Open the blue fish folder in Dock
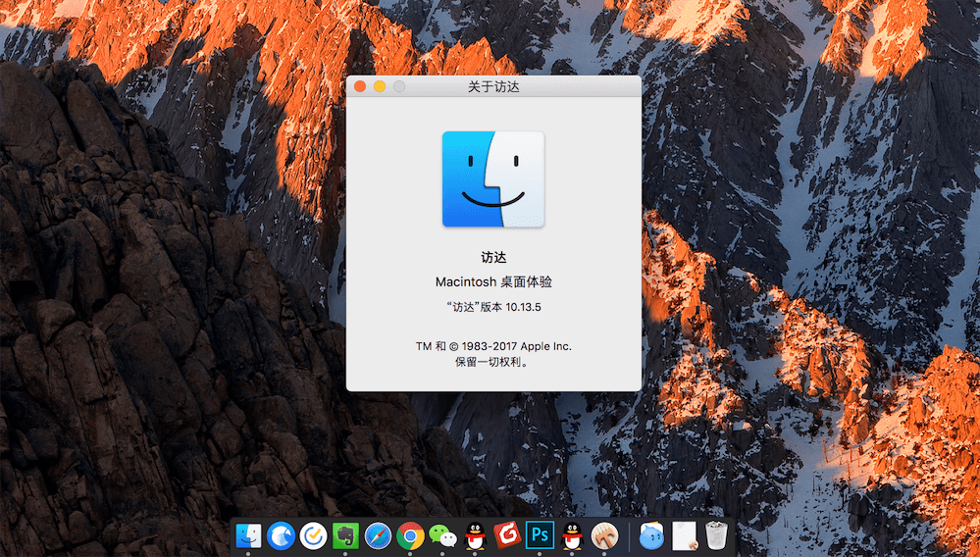980x557 pixels. pyautogui.click(x=651, y=535)
